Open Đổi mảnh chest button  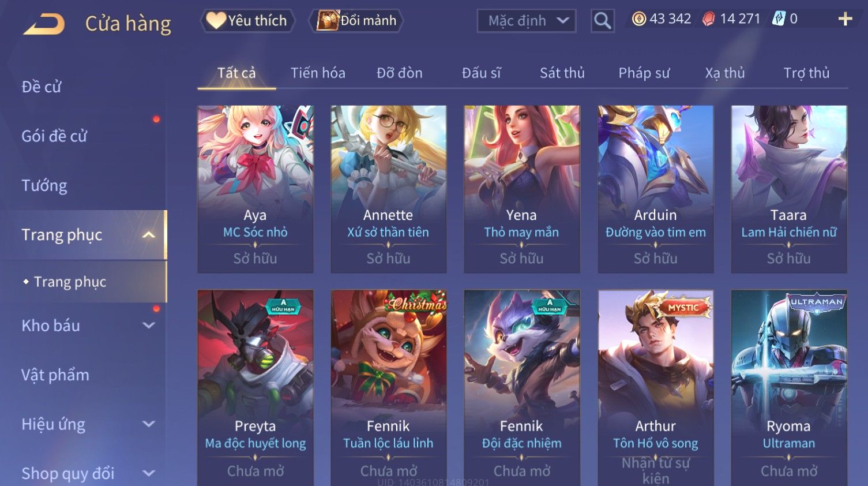(356, 21)
